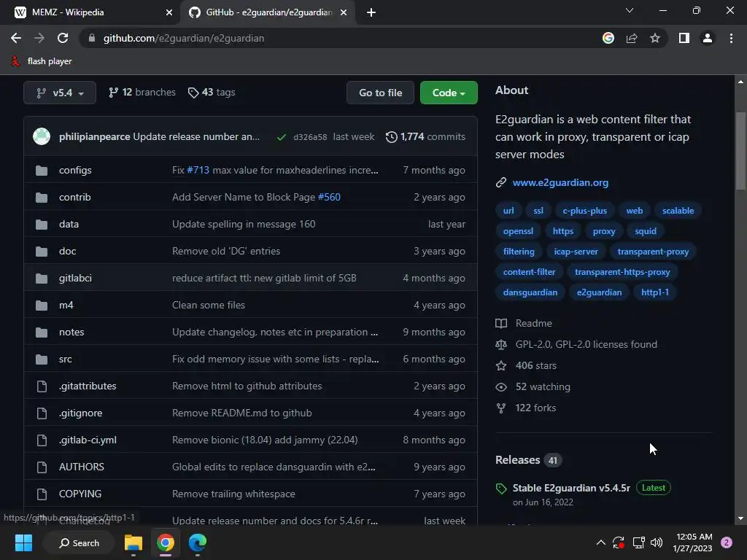Open the Windows Start menu
The width and height of the screenshot is (747, 560).
click(23, 542)
